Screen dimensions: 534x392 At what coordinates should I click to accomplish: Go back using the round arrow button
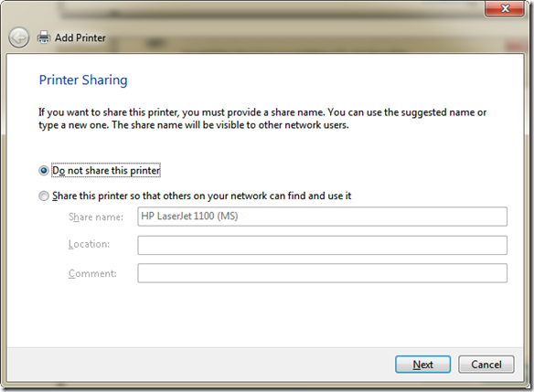pos(18,37)
